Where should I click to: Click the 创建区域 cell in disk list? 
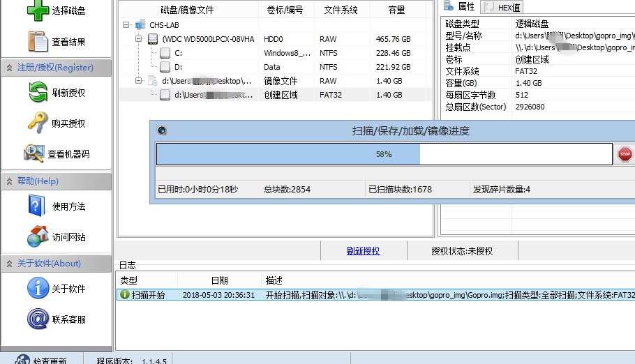click(281, 95)
